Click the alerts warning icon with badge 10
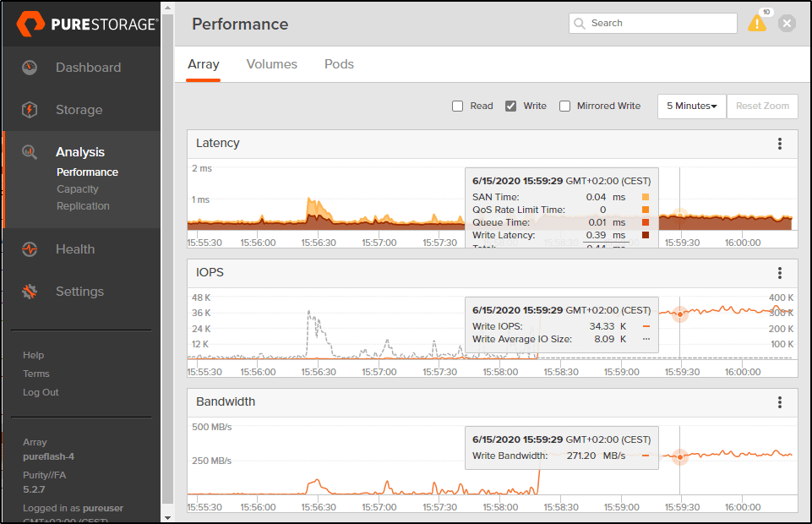The width and height of the screenshot is (812, 524). tap(757, 23)
